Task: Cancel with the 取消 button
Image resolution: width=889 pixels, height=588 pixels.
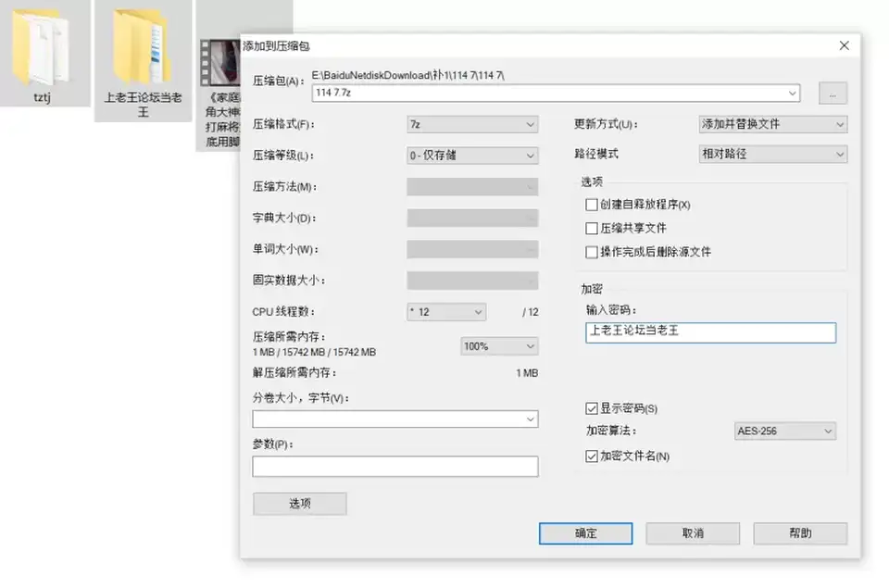Action: coord(693,533)
